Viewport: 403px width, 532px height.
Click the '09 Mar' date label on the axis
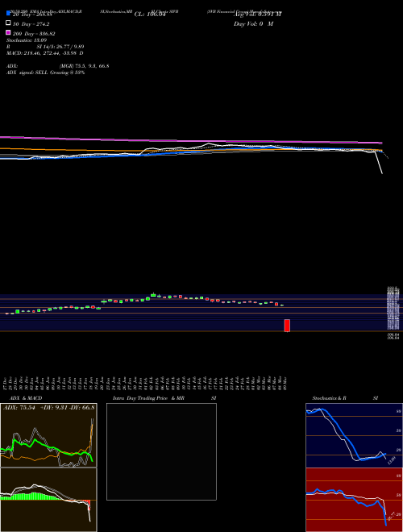[x=285, y=383]
